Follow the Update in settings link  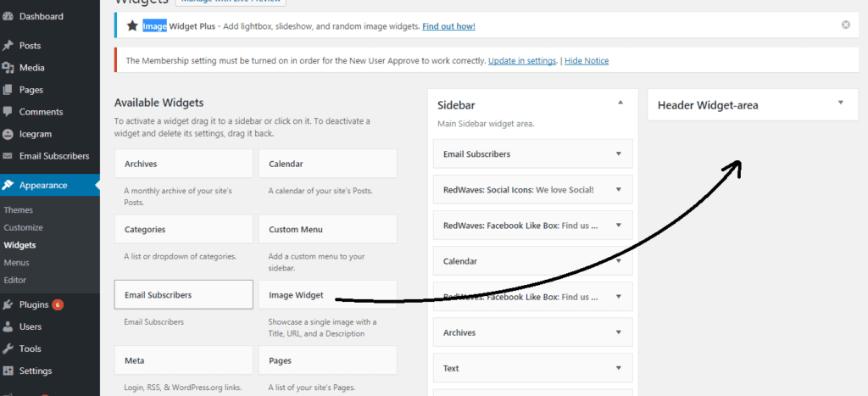click(x=522, y=61)
